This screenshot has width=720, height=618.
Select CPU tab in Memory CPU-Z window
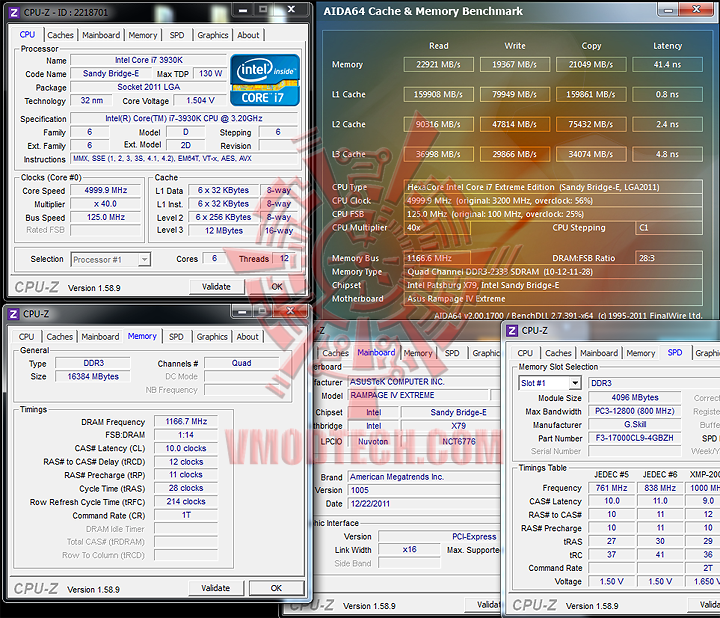coord(26,337)
